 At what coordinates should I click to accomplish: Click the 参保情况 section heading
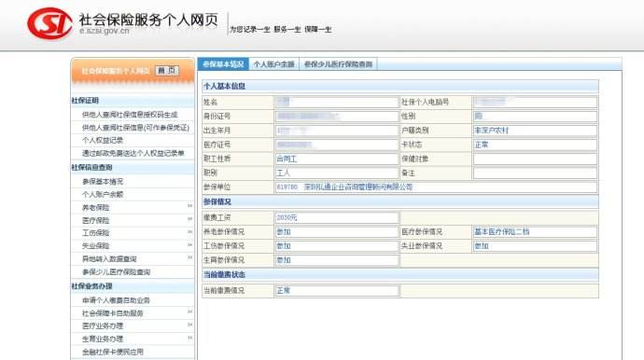click(x=217, y=202)
